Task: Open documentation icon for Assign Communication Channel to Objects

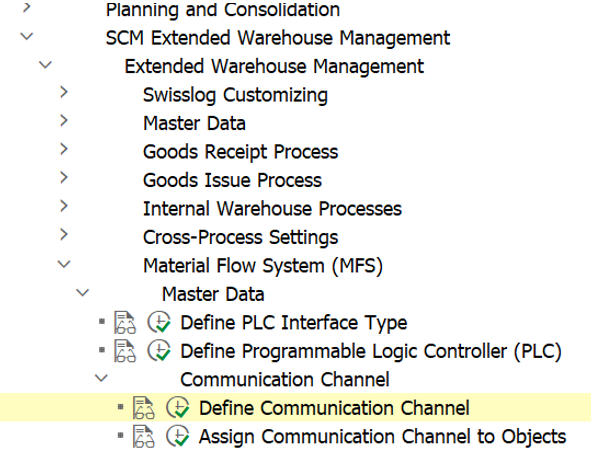Action: pos(144,437)
